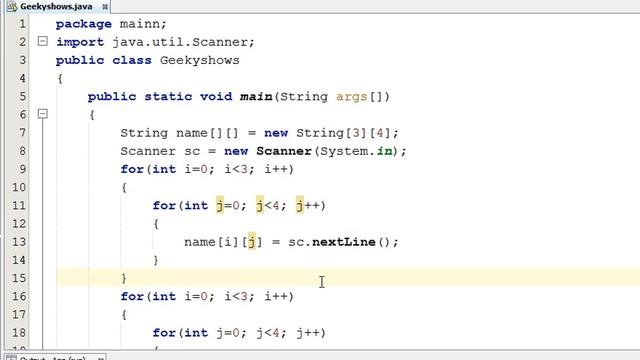Screen dimensions: 640x360
Task: Click the bold 'Scanner' constructor on line 8
Action: [284, 151]
